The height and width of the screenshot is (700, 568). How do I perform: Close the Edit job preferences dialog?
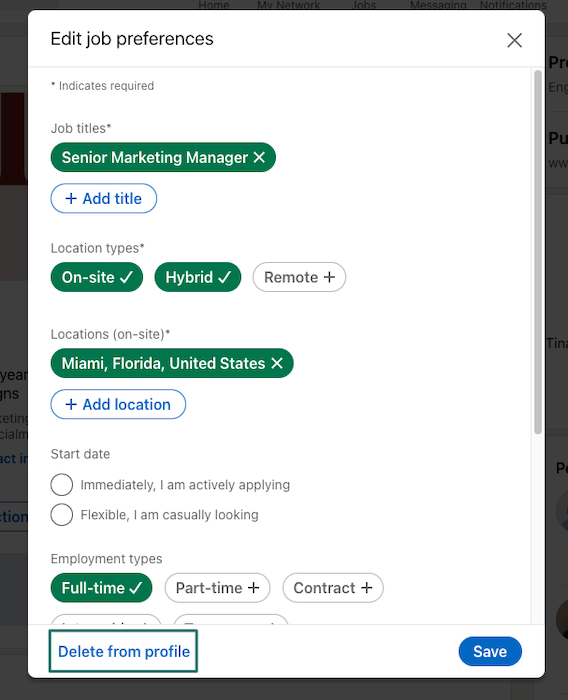tap(514, 40)
